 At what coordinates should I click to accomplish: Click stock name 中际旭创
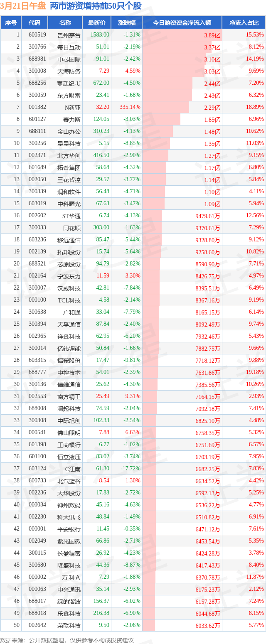click(69, 421)
